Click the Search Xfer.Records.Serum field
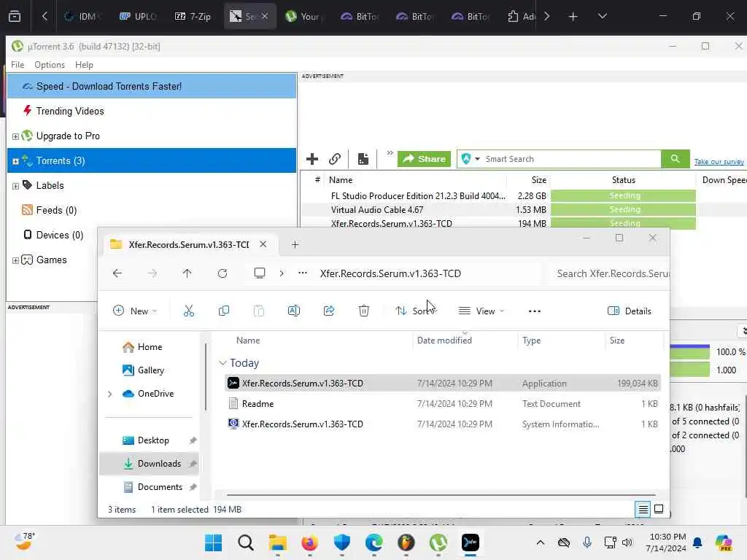Screen dimensions: 747x560 (609, 274)
